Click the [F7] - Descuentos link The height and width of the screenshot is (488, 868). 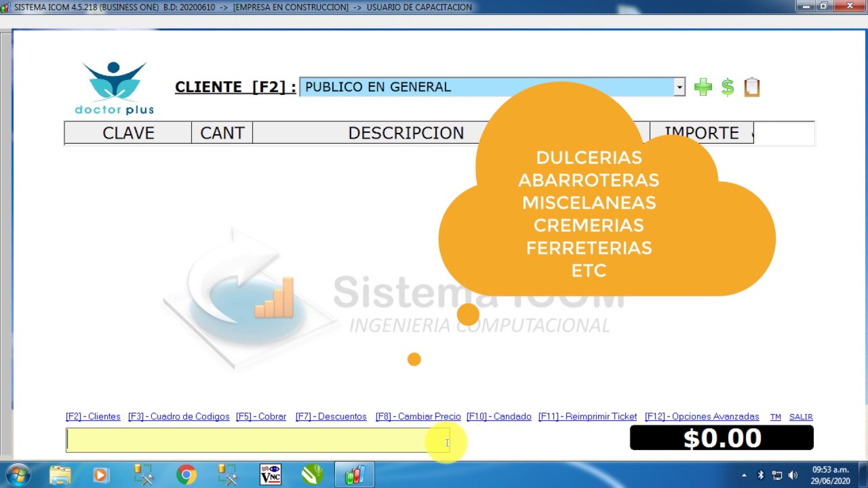point(331,417)
